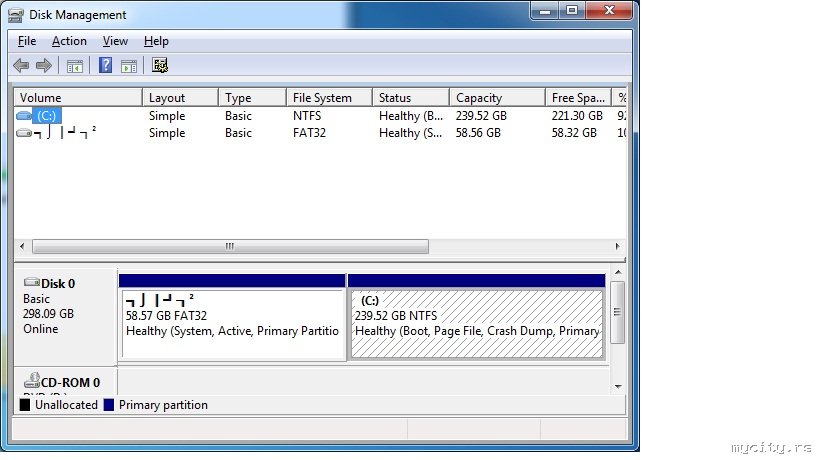Click the CD-ROM 0 drive icon

pyautogui.click(x=32, y=380)
